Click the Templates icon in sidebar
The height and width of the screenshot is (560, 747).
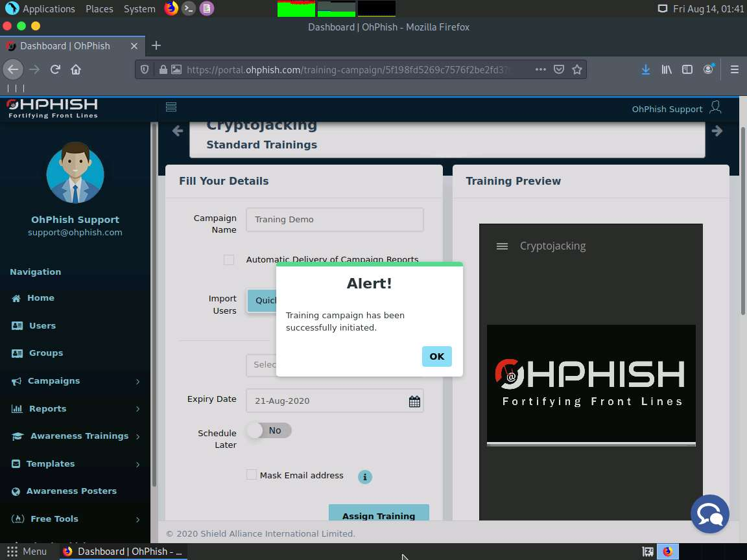point(16,464)
